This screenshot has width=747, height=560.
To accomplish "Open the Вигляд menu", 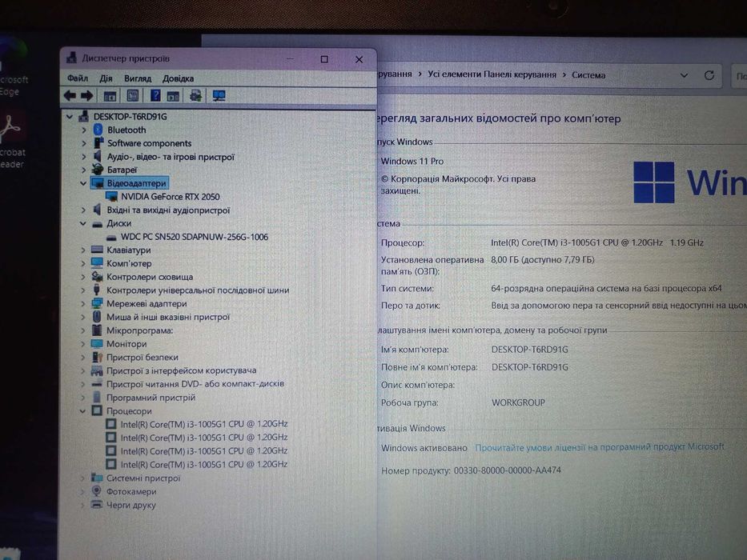I will click(138, 78).
